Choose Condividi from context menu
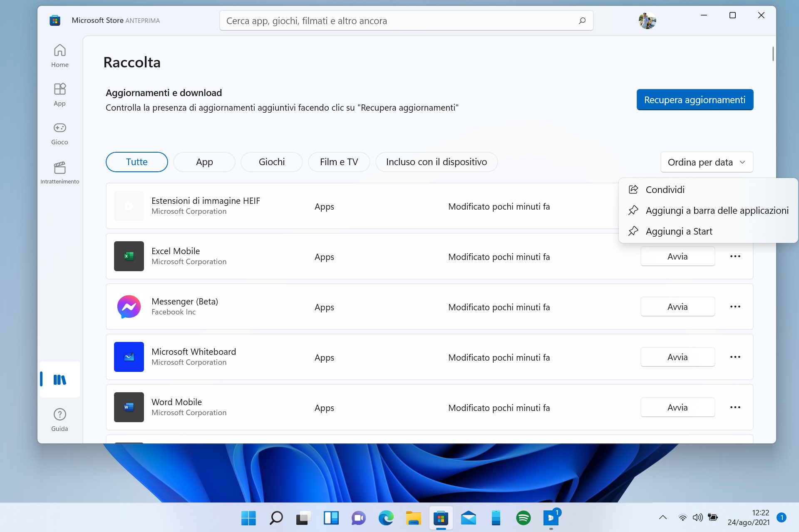Screen dimensions: 799x532 pyautogui.click(x=708, y=190)
